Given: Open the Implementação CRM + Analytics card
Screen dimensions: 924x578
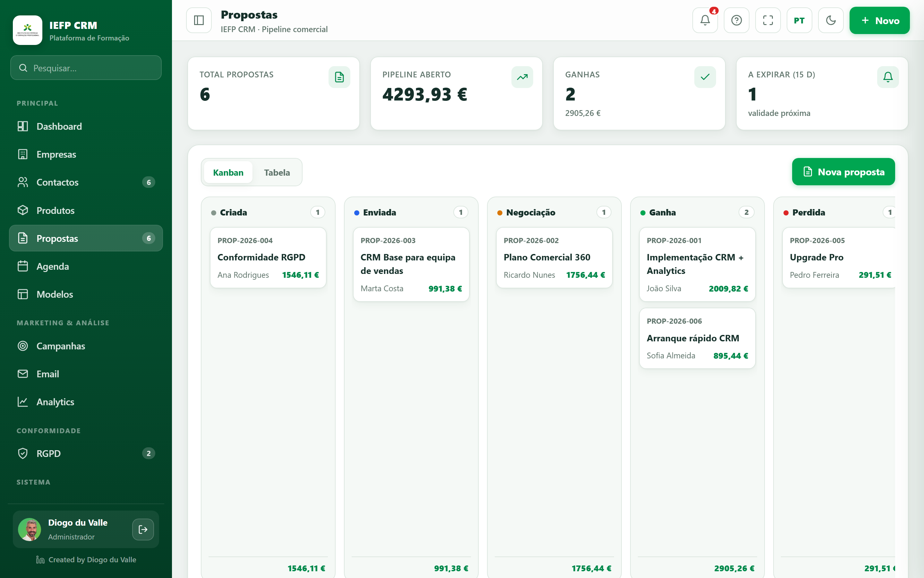Looking at the screenshot, I should click(697, 265).
